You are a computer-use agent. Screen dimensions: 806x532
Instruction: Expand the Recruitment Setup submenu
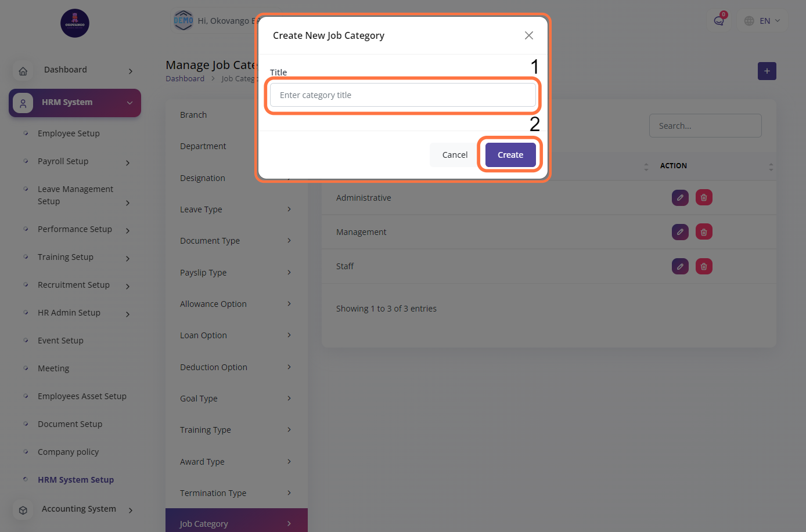128,287
